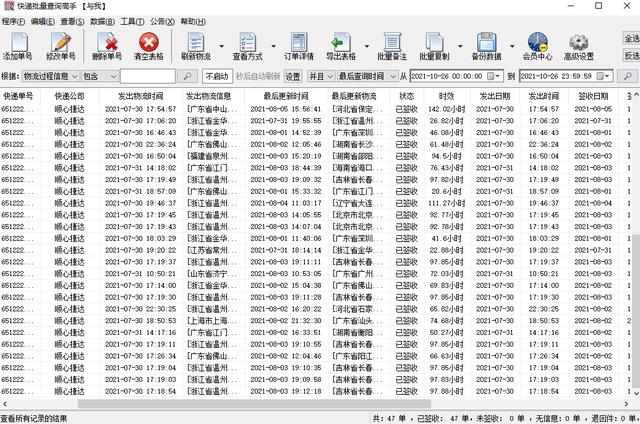Image resolution: width=640 pixels, height=424 pixels.
Task: Open the 订单详情 icon
Action: pos(299,42)
